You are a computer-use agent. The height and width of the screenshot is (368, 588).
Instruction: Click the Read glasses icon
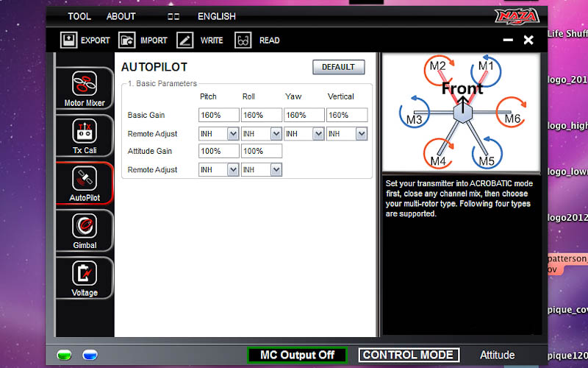(243, 40)
